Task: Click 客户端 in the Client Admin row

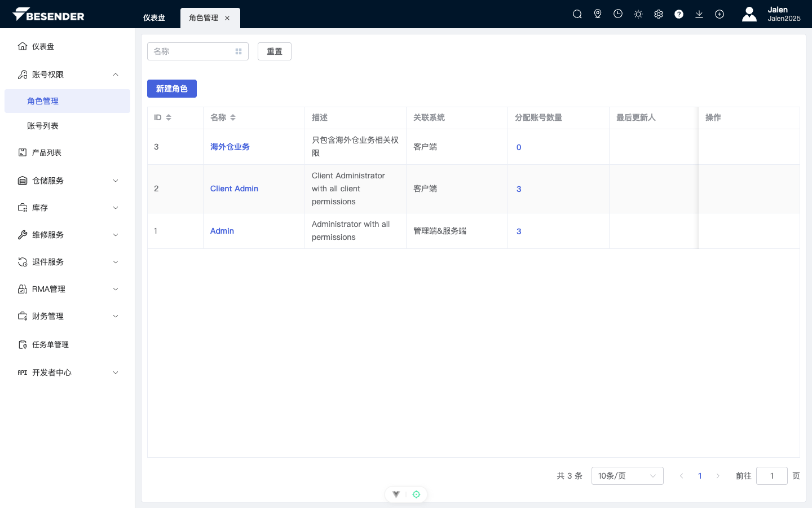Action: pos(425,189)
